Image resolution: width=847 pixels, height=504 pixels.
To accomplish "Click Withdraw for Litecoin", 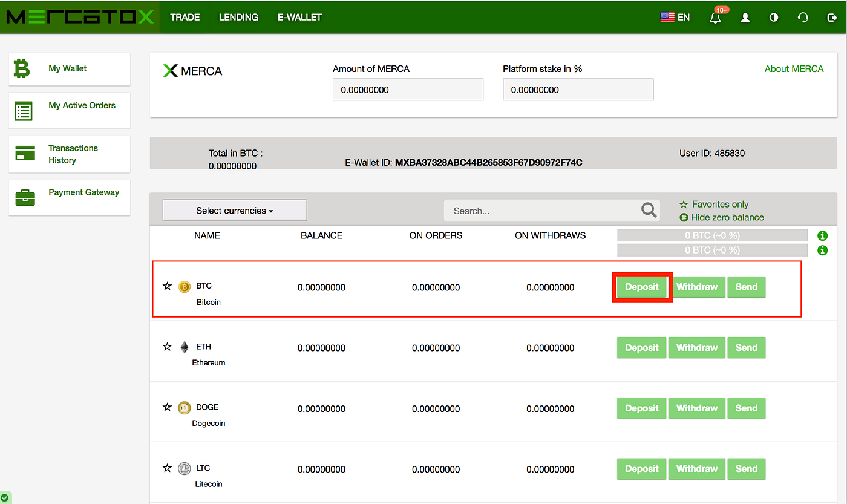I will pyautogui.click(x=697, y=469).
